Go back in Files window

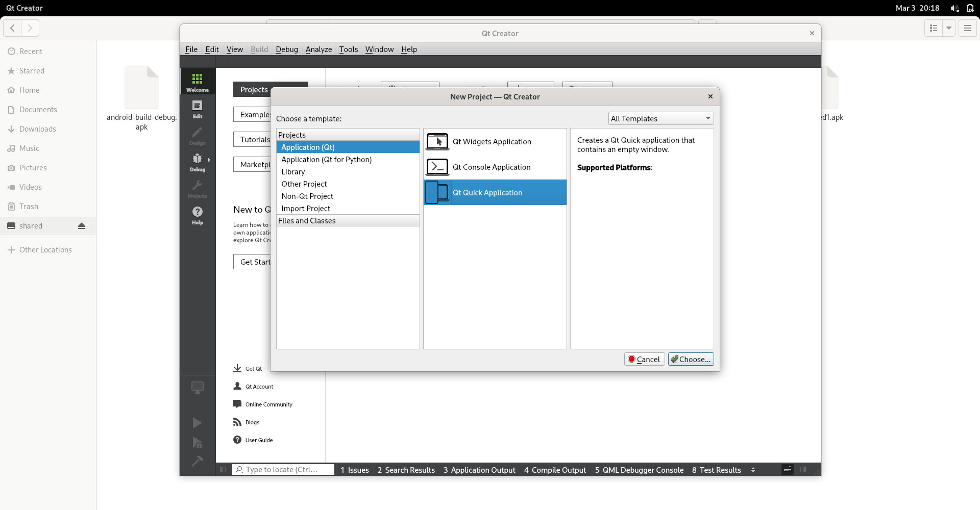[12, 28]
